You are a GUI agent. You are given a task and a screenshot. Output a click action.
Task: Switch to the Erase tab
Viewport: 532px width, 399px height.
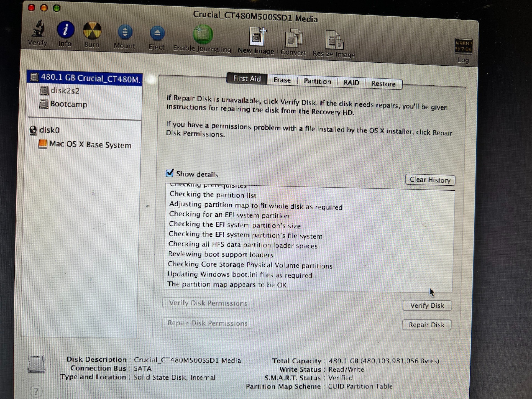tap(282, 80)
